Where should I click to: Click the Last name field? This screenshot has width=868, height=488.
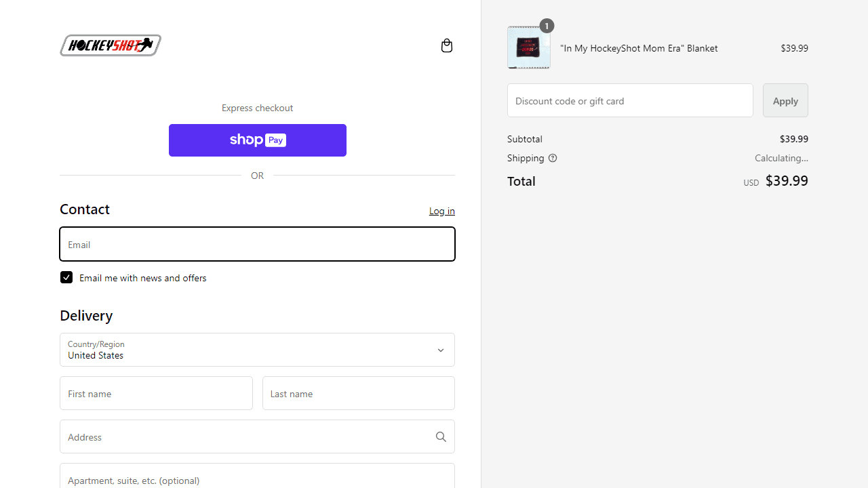pyautogui.click(x=359, y=393)
